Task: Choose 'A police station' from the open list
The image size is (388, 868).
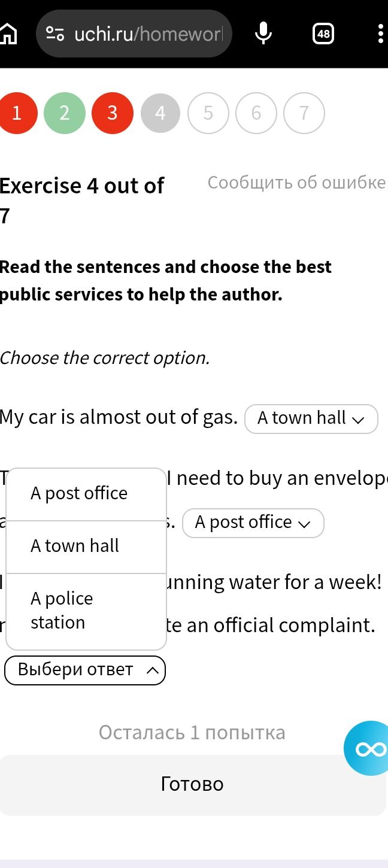Action: [86, 611]
